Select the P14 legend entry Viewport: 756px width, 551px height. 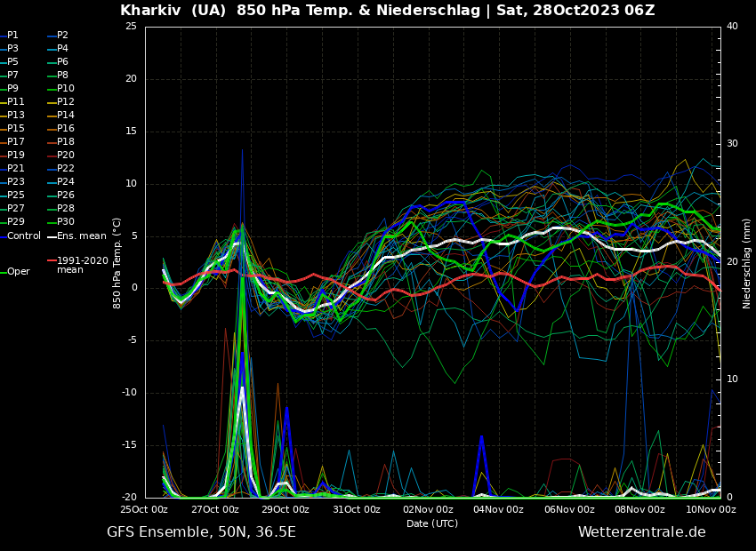[65, 116]
